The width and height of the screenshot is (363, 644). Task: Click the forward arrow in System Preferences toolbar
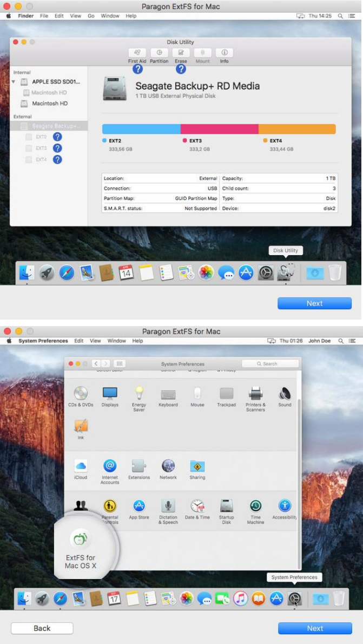click(x=106, y=363)
